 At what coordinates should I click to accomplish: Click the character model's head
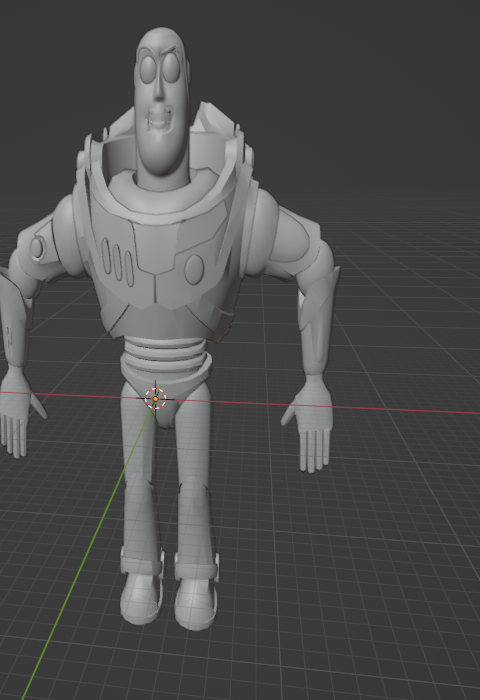coord(162,100)
